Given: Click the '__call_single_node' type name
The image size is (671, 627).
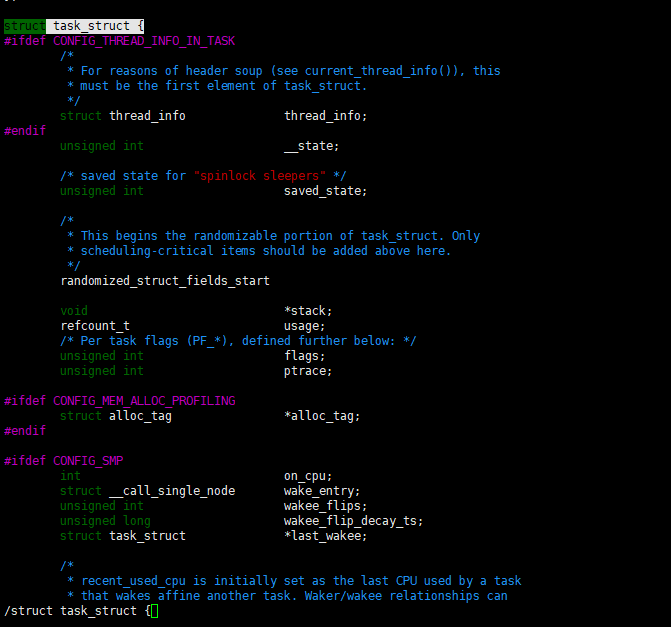Looking at the screenshot, I should point(172,491).
